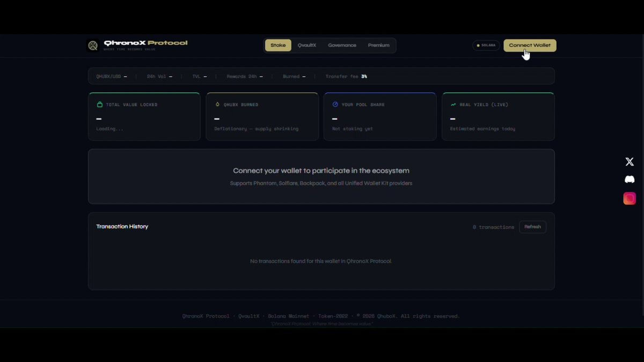Click the footer tagline 'Where time becomes value'
644x362 pixels.
321,324
